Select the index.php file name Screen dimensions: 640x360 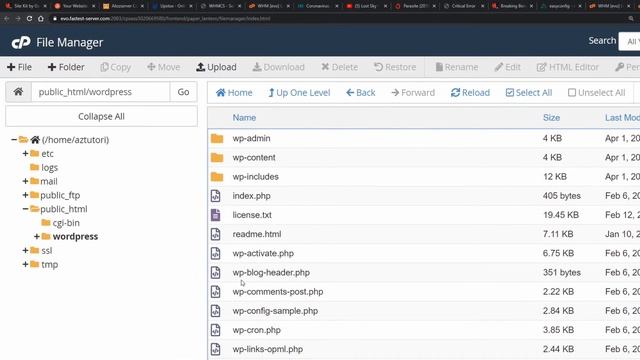point(251,196)
